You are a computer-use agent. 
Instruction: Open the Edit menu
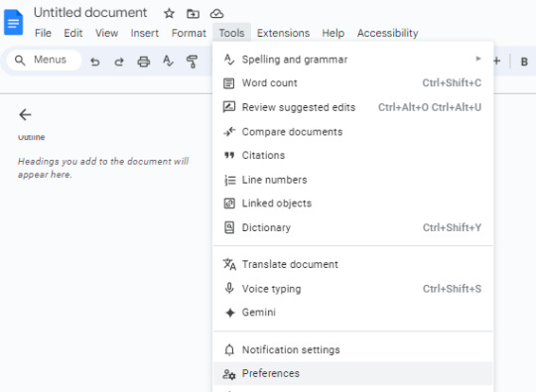click(73, 33)
